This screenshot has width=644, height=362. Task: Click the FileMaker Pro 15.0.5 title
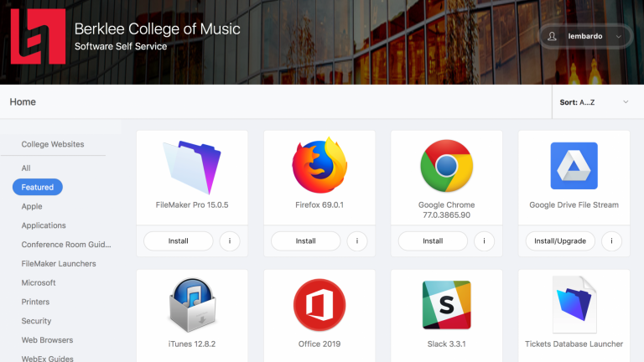(192, 204)
